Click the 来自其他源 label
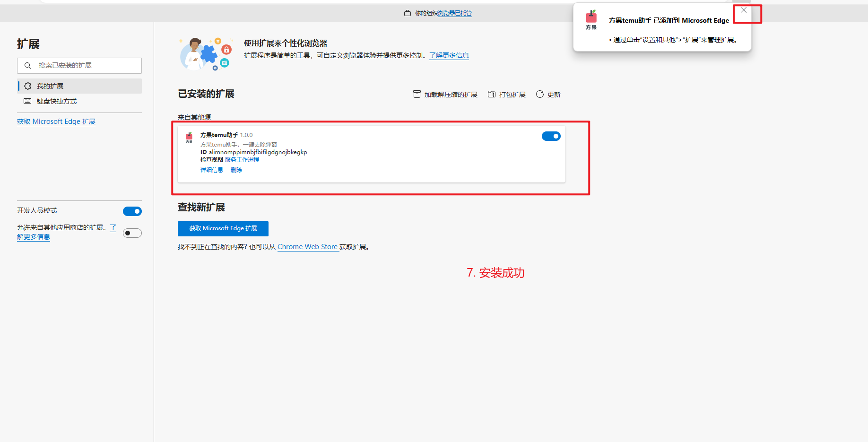 pyautogui.click(x=194, y=117)
